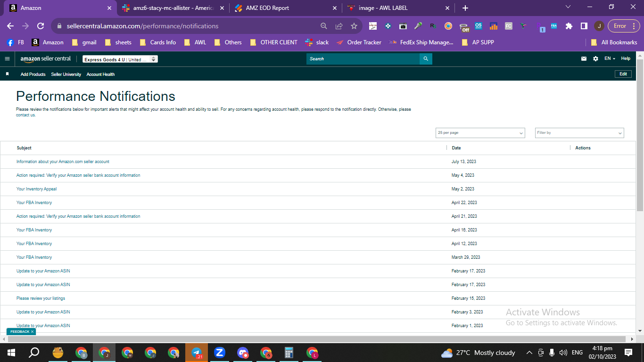Open the Chrome tab search chevron
The width and height of the screenshot is (644, 362).
pos(568,7)
